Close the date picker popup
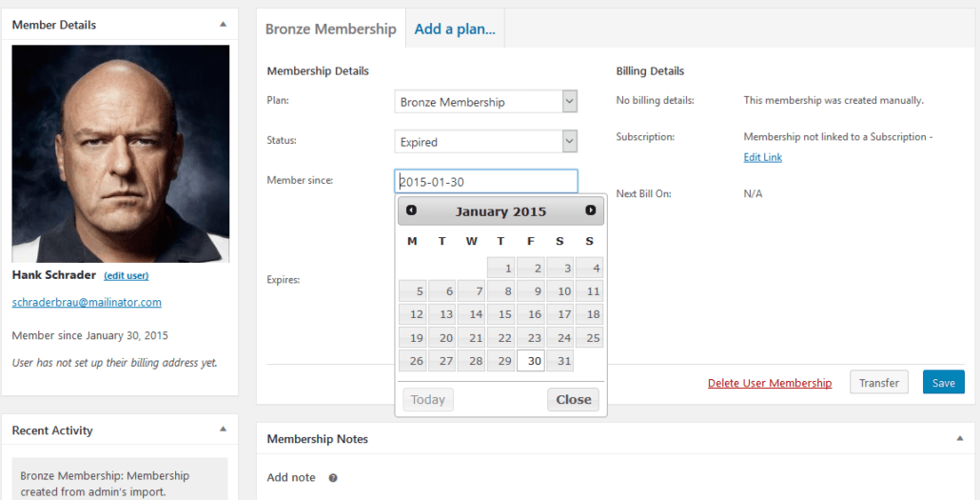980x500 pixels. (x=573, y=399)
